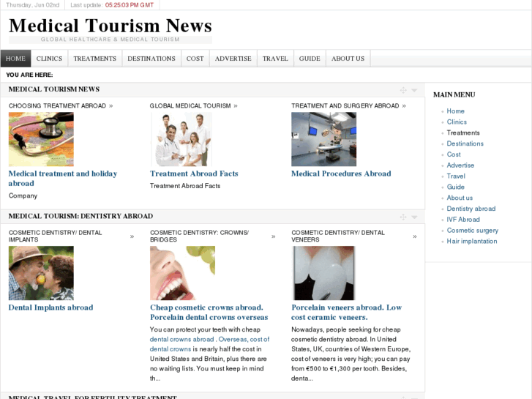
Task: Open the medical team photo thumbnail
Action: 181,139
